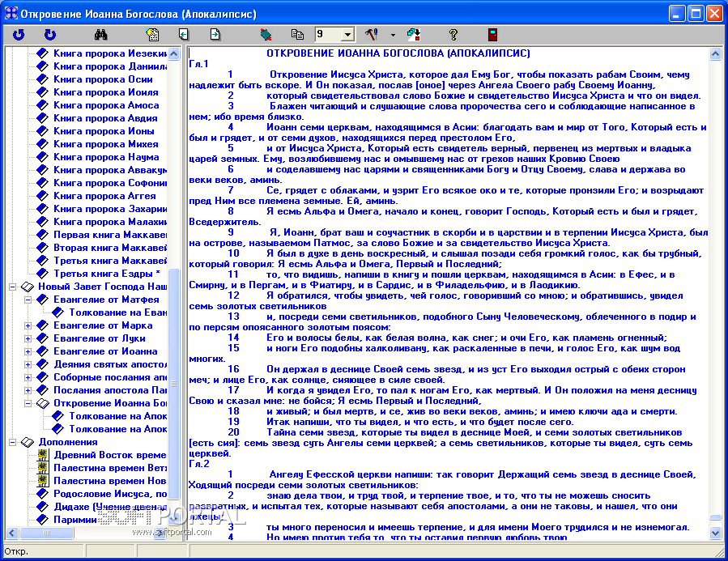Click the windows arrangement toolbar icon
Screen dimensions: 728x561
(413, 34)
